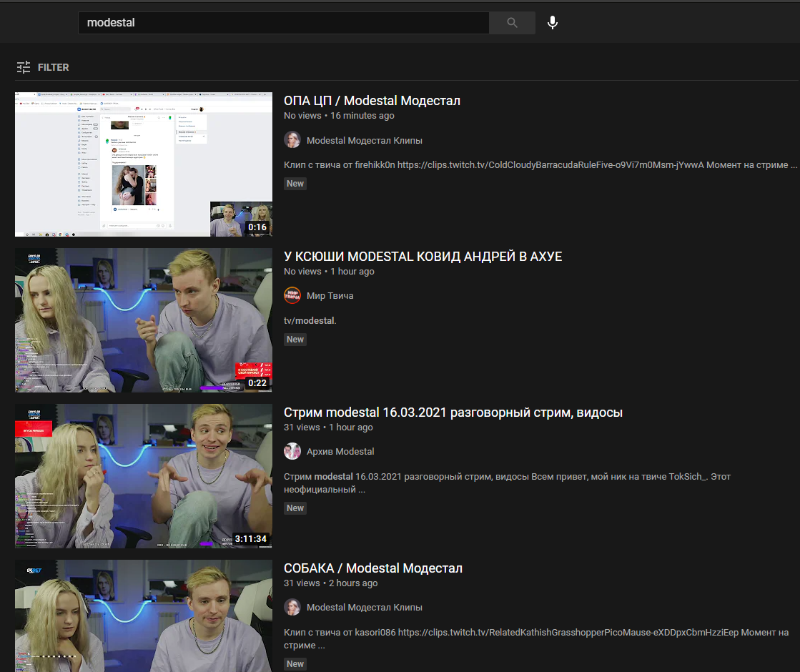Click the New badge under ОПА ЦП video
Image resolution: width=800 pixels, height=672 pixels.
click(x=295, y=184)
